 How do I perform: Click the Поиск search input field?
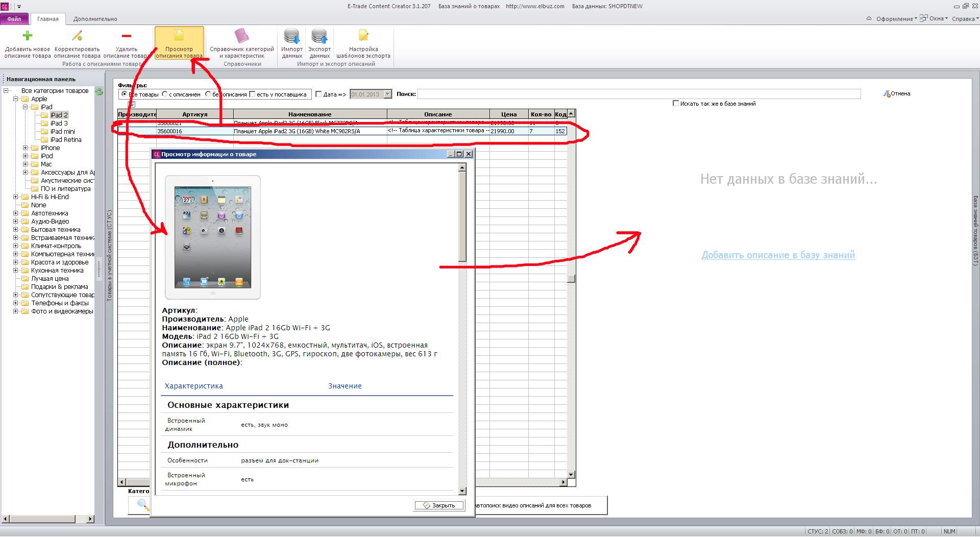coord(639,94)
